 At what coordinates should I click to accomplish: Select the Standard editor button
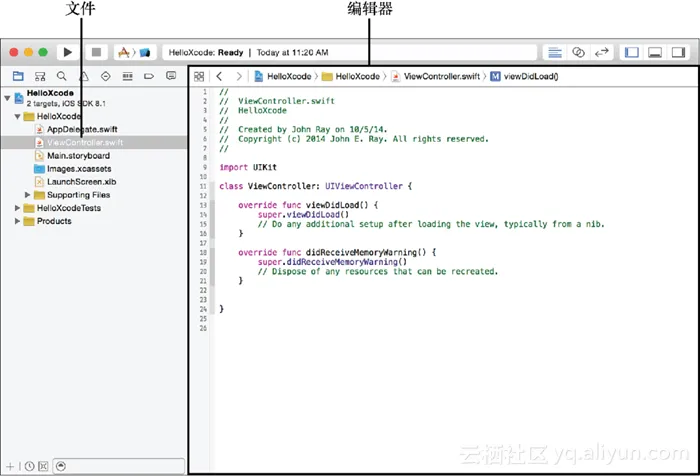555,52
